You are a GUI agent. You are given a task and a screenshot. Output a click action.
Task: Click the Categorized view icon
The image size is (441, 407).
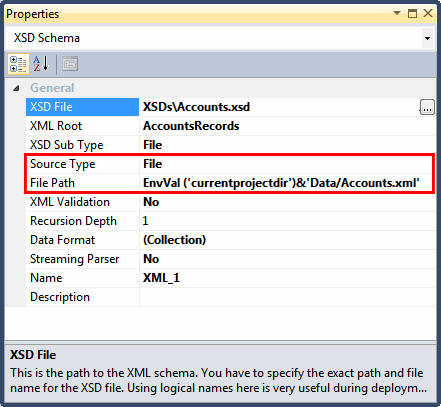(18, 64)
